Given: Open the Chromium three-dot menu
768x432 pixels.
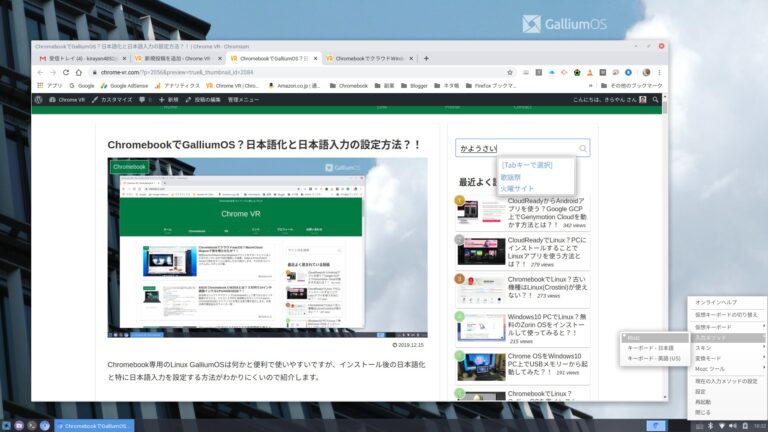Looking at the screenshot, I should pyautogui.click(x=659, y=72).
